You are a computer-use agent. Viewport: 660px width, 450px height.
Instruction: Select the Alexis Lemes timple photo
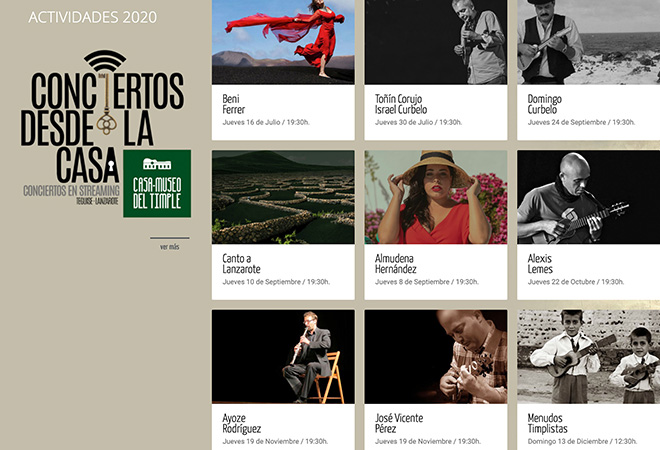click(588, 197)
